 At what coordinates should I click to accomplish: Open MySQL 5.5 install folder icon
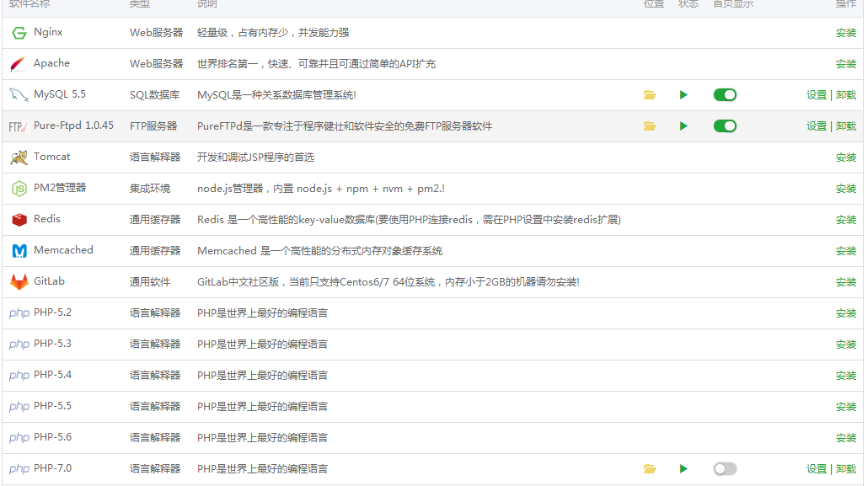click(x=650, y=95)
